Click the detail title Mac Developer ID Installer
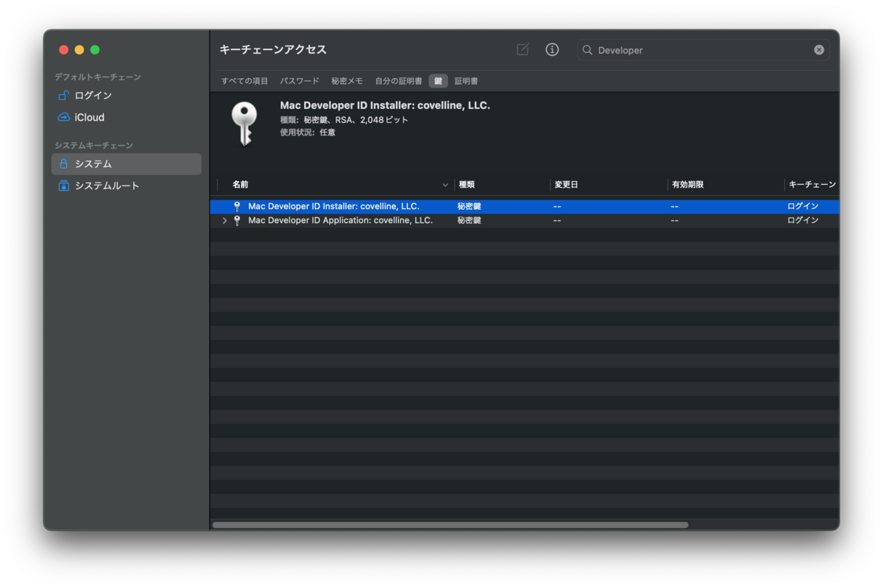The image size is (883, 588). tap(385, 106)
